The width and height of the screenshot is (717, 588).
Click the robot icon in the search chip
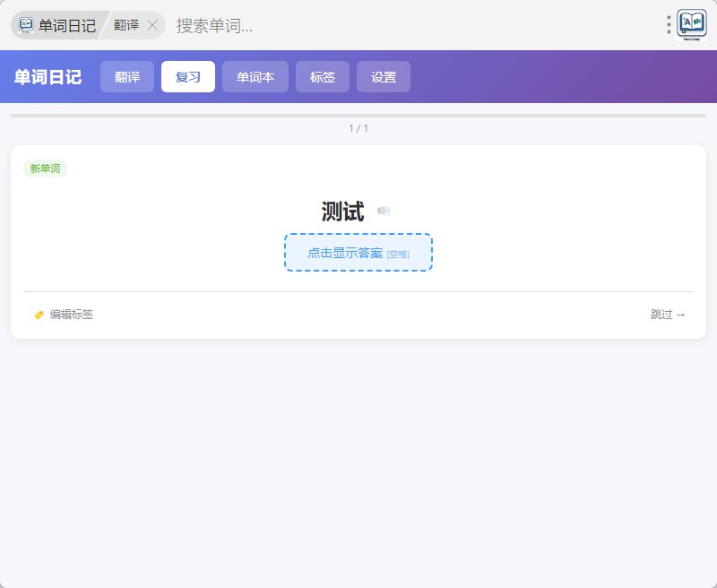26,25
